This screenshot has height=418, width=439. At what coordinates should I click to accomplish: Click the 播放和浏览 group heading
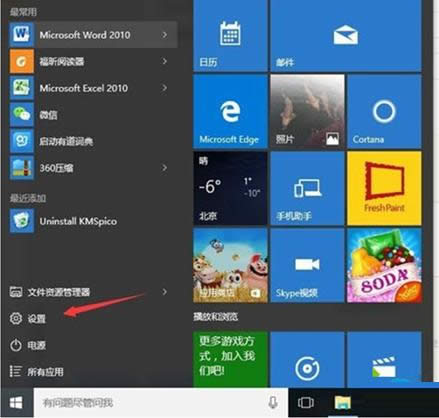point(216,317)
